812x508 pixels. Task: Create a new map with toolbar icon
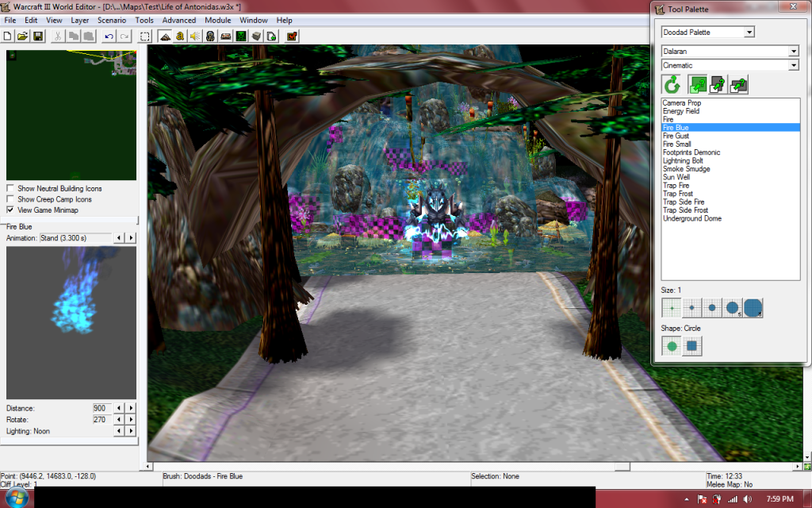pos(7,37)
